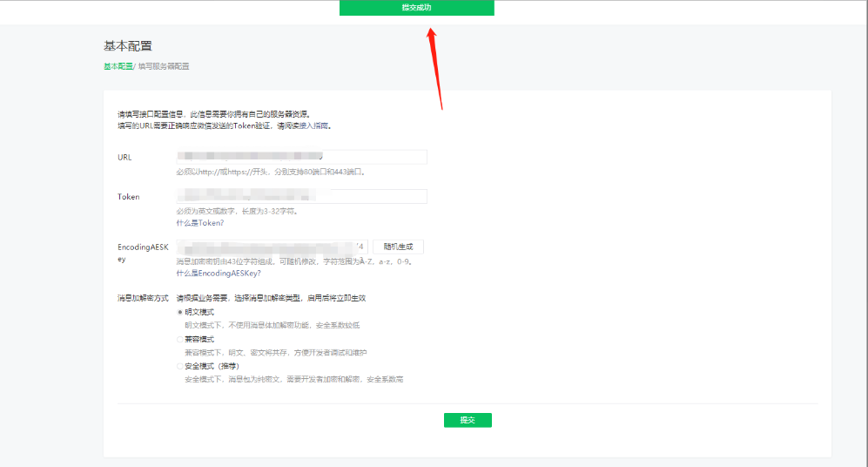Click the EncodingAESKey input field
This screenshot has height=467, width=868.
pyautogui.click(x=272, y=247)
